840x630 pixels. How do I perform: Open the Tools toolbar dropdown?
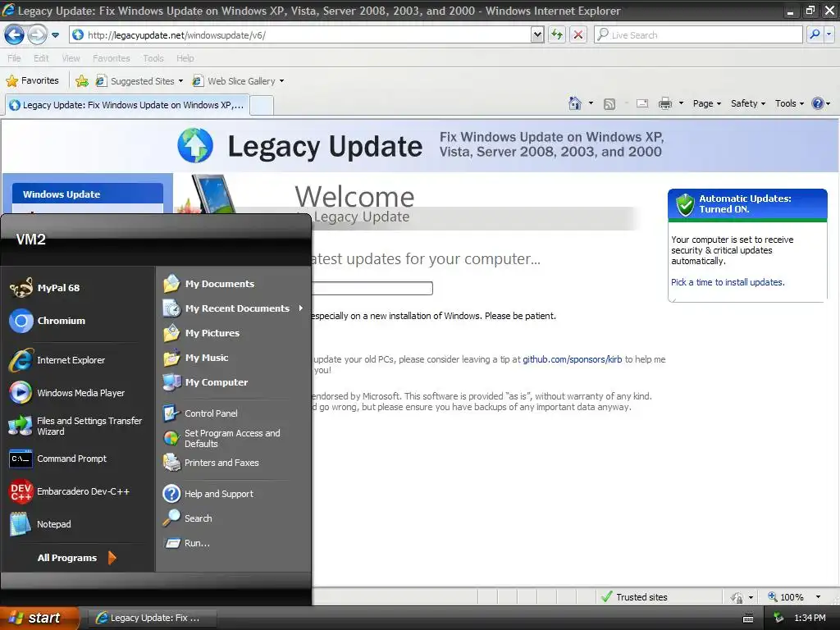[789, 103]
